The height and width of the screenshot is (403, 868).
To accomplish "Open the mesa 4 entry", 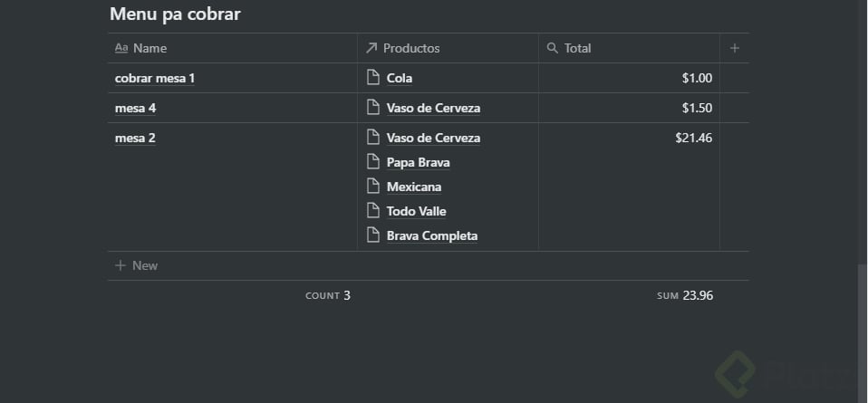I will (135, 108).
